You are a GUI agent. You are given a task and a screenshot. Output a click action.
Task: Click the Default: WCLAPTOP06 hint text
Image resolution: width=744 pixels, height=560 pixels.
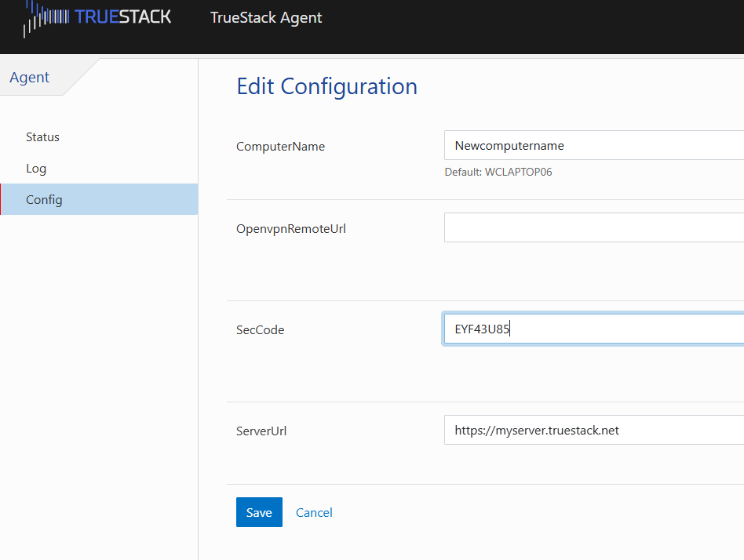pos(498,172)
